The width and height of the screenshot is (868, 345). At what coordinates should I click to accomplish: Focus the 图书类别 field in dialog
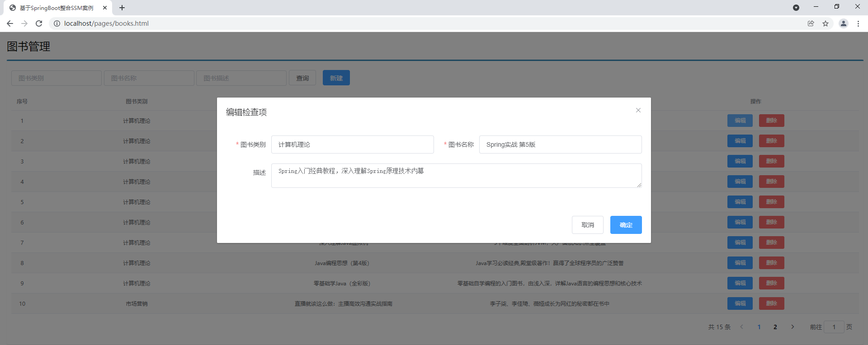pyautogui.click(x=352, y=145)
